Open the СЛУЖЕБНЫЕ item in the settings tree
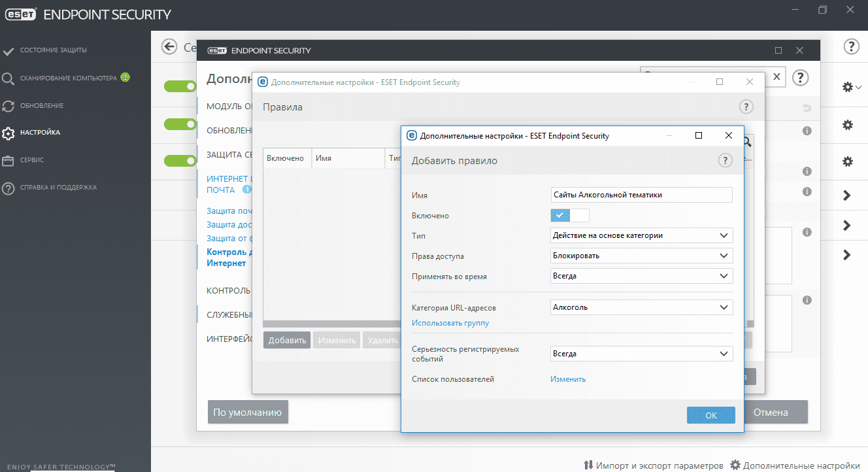868x472 pixels. 229,314
